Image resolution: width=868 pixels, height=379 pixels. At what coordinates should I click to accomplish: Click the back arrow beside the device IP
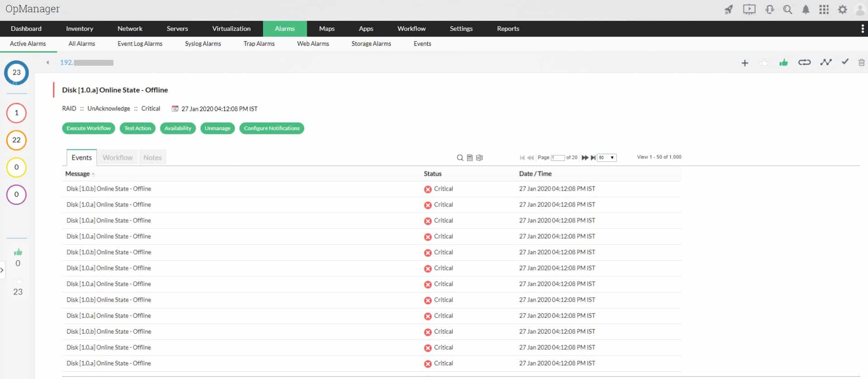pyautogui.click(x=48, y=62)
